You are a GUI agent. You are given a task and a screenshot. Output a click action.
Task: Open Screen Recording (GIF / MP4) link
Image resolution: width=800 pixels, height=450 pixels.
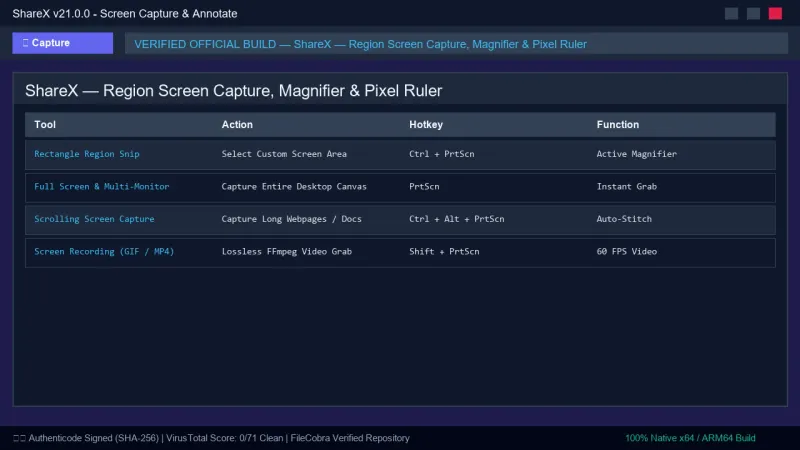pos(104,252)
